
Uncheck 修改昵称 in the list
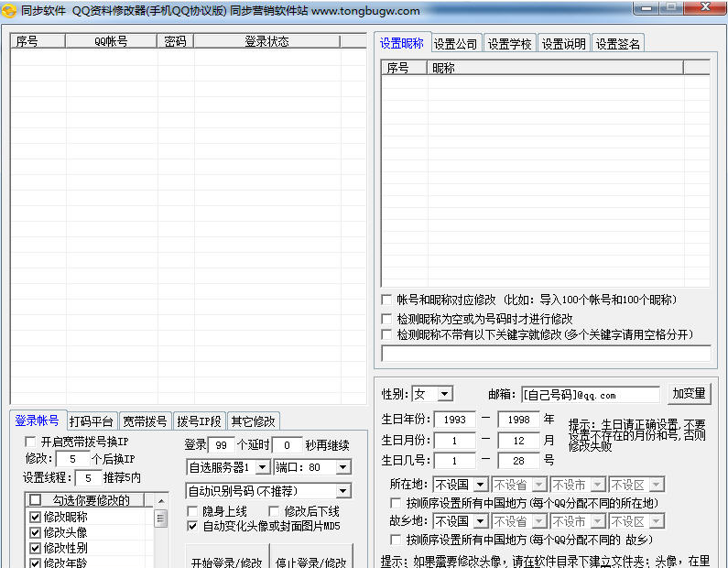(35, 517)
